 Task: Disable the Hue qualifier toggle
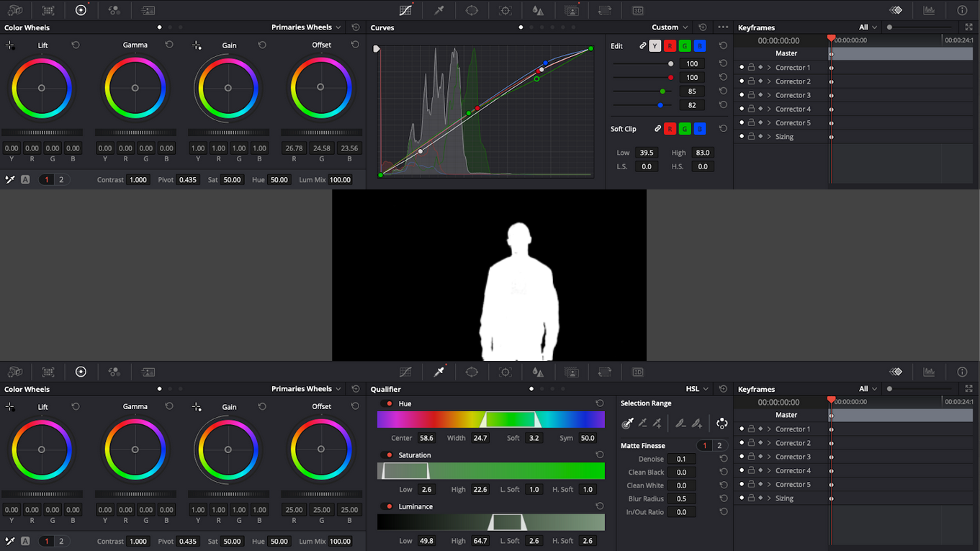(x=388, y=404)
